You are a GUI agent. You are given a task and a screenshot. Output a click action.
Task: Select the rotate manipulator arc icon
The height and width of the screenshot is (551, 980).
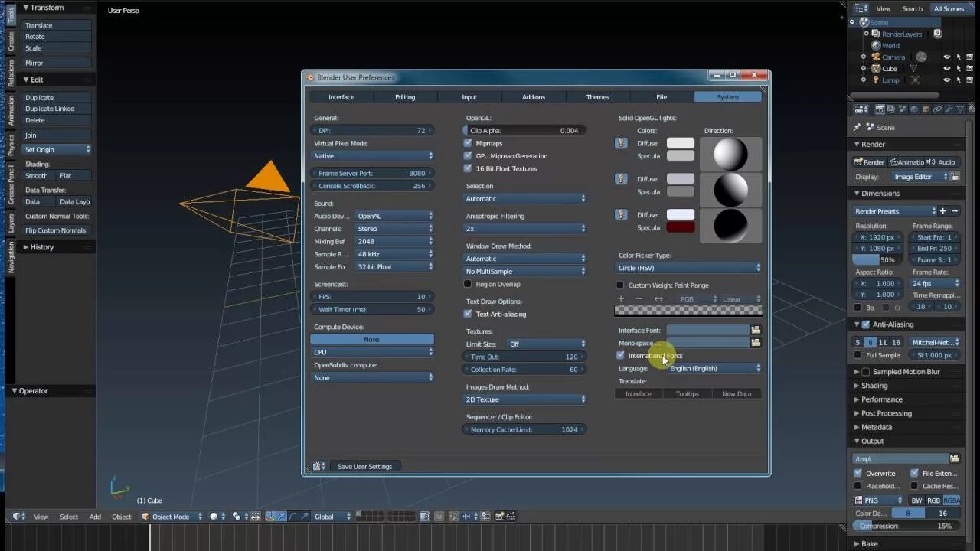click(x=292, y=517)
